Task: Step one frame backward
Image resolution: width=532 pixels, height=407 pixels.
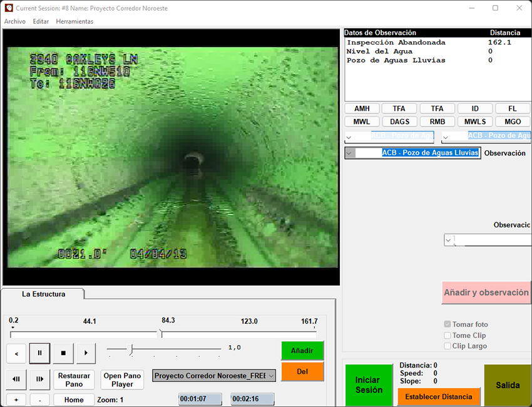Action: click(16, 379)
